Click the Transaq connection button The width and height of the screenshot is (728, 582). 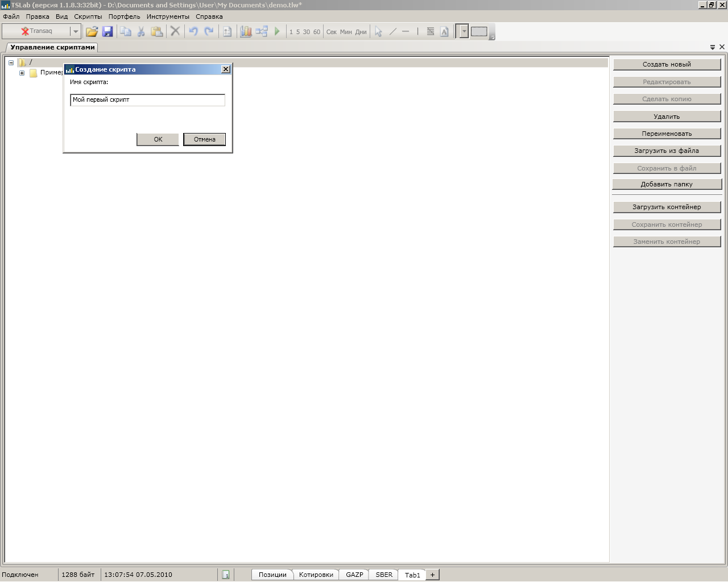[x=36, y=31]
